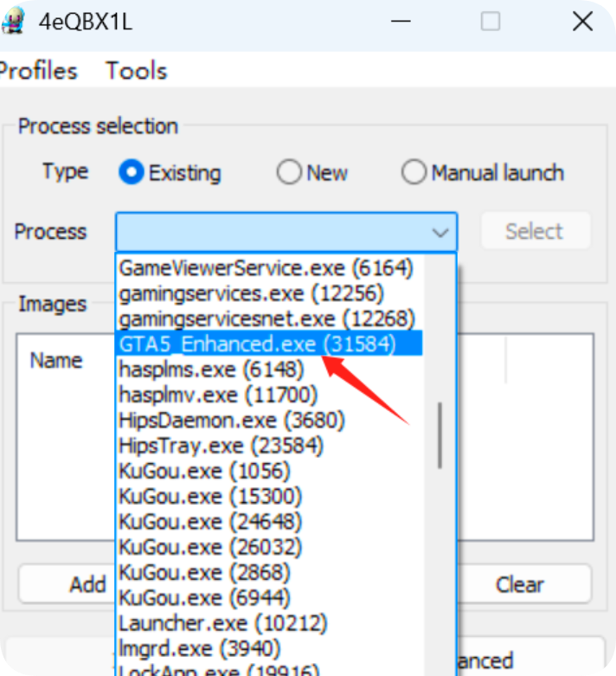Image resolution: width=616 pixels, height=676 pixels.
Task: Click the process list scrollbar thumb
Action: pos(440,435)
